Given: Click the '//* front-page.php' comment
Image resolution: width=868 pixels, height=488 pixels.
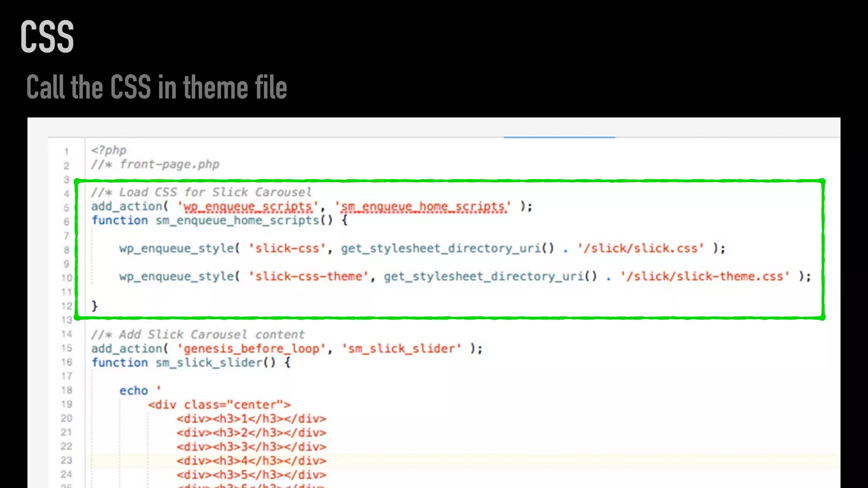Looking at the screenshot, I should pos(156,164).
